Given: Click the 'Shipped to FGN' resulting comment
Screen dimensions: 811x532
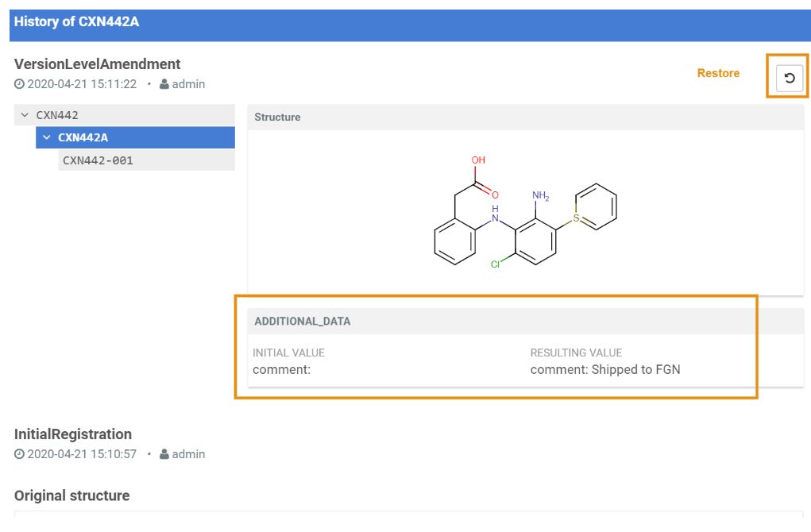Looking at the screenshot, I should pyautogui.click(x=605, y=369).
